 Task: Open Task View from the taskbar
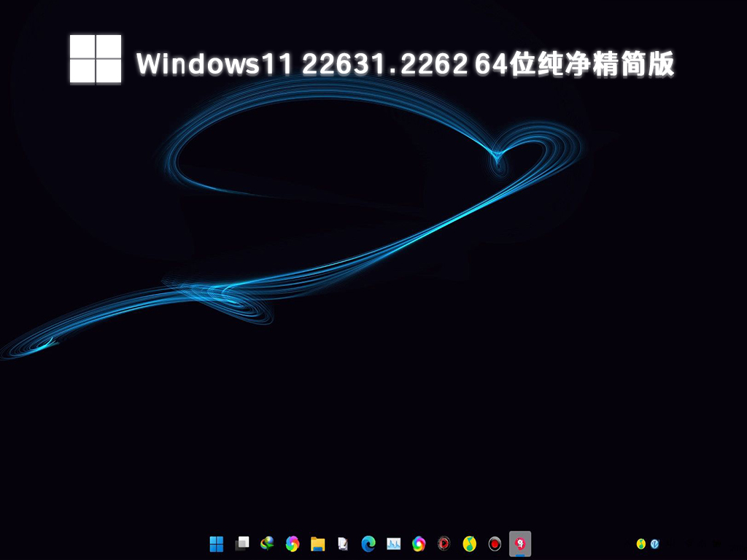tap(242, 543)
